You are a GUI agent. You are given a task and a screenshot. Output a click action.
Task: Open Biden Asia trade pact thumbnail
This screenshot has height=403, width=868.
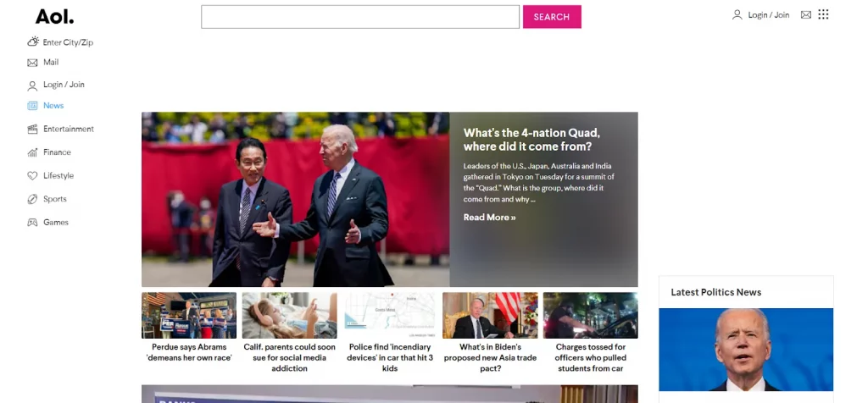(x=490, y=315)
